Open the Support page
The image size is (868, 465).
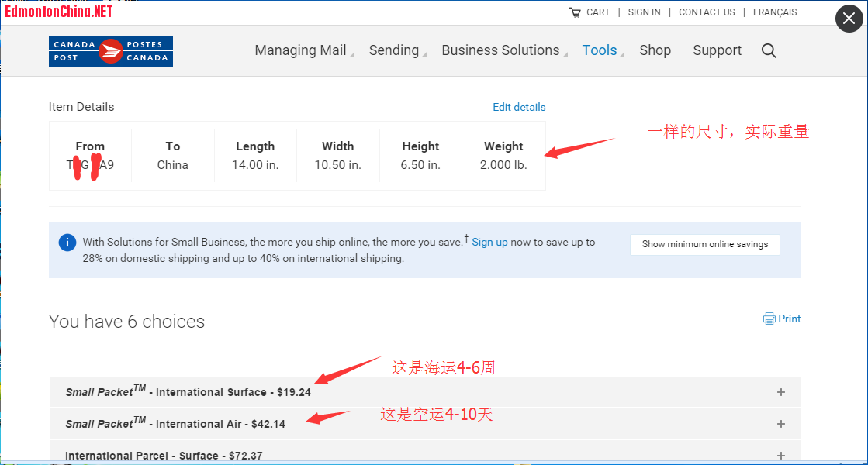pos(717,50)
